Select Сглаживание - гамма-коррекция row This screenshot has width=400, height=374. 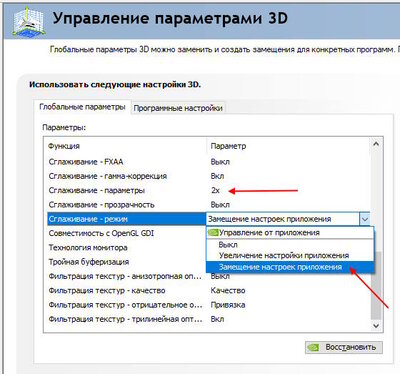coord(209,176)
